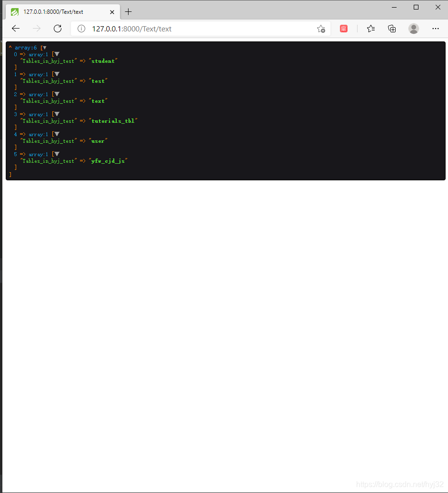
Task: Select the "yfw_cjd_js" value text
Action: point(108,161)
